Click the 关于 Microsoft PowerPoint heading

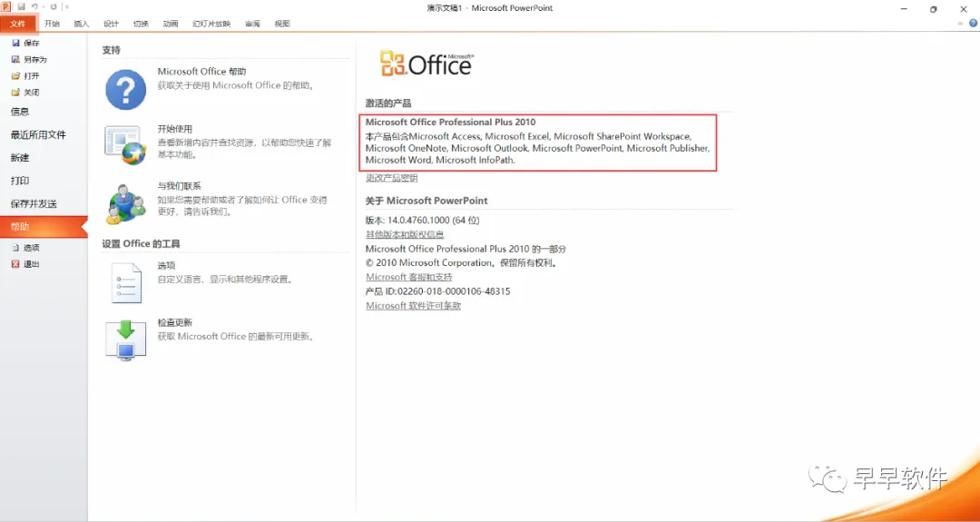click(x=426, y=201)
